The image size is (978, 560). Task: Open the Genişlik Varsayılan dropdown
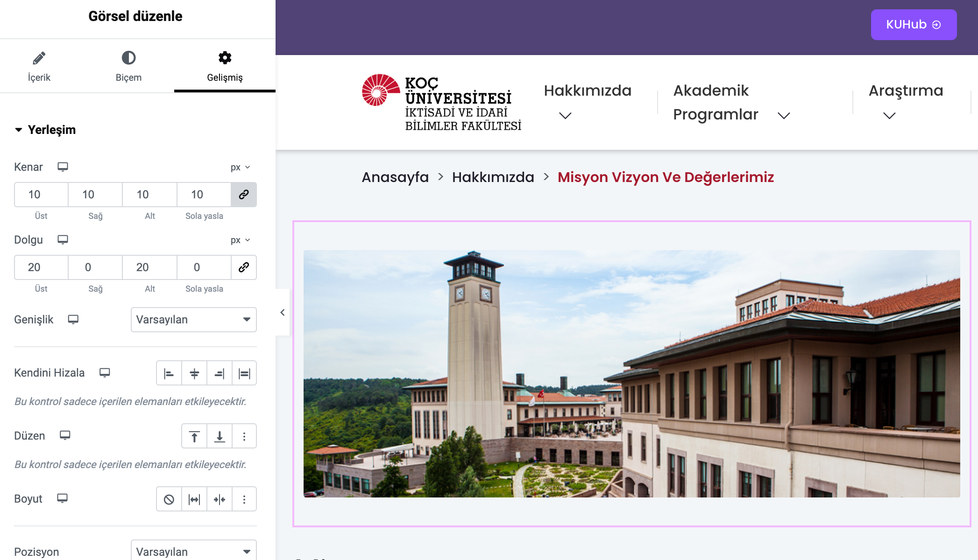(x=193, y=320)
